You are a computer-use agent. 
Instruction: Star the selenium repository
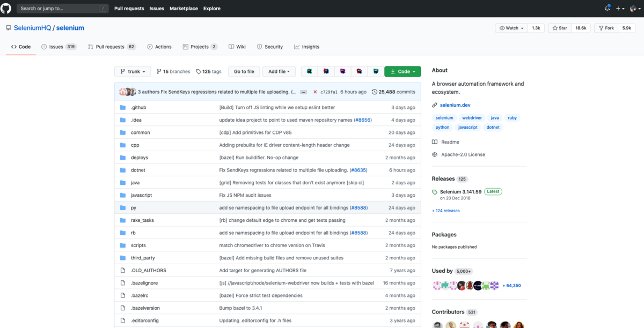click(560, 28)
